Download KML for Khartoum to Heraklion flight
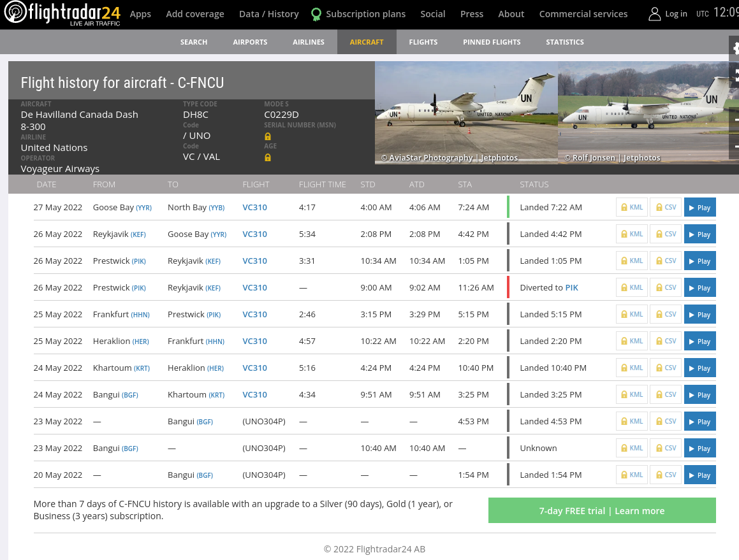The height and width of the screenshot is (560, 739). [631, 368]
